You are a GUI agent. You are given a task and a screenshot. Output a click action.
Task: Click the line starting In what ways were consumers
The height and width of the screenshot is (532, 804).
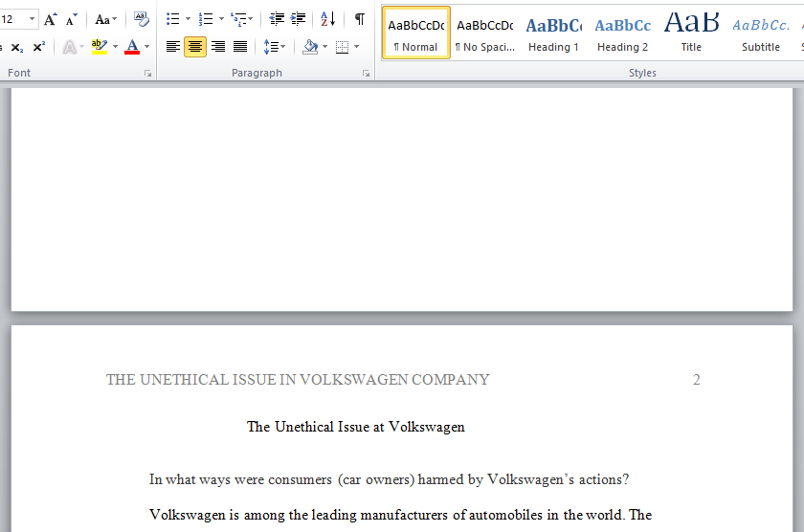point(390,479)
